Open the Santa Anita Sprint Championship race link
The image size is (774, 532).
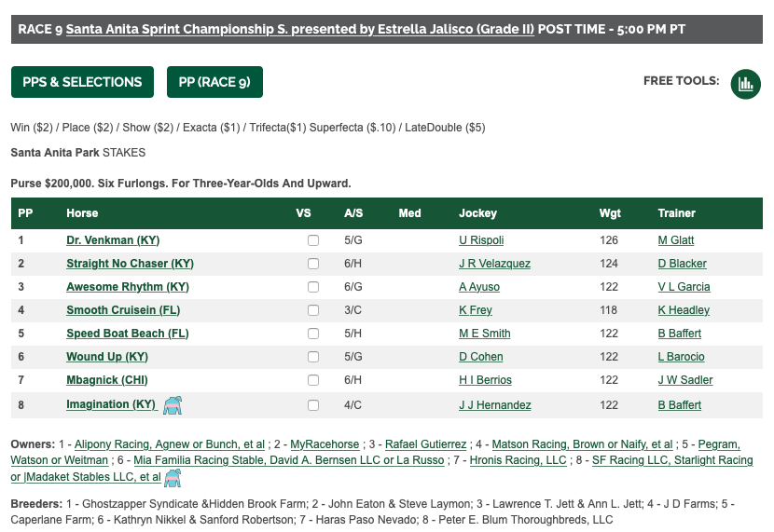(299, 29)
